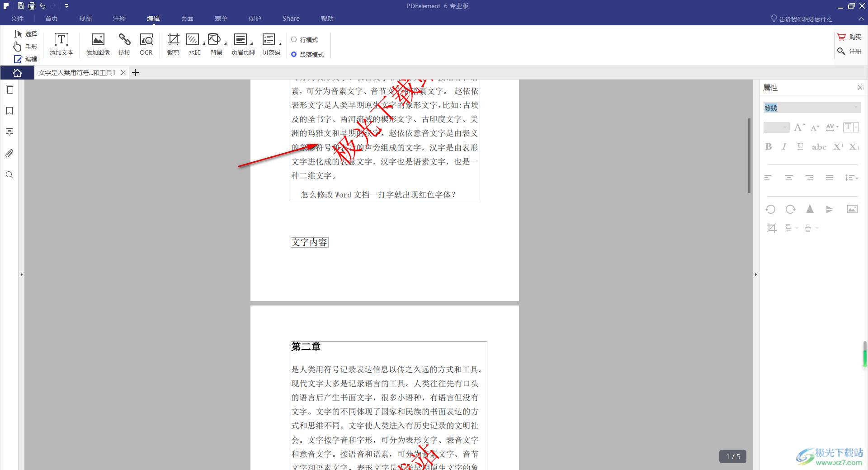The image size is (868, 470).
Task: Open the font size dropdown
Action: click(x=776, y=127)
